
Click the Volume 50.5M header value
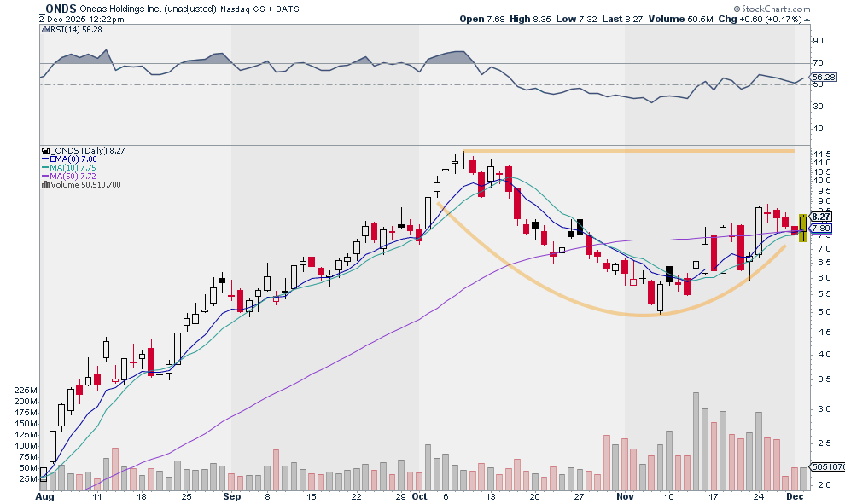pyautogui.click(x=680, y=19)
